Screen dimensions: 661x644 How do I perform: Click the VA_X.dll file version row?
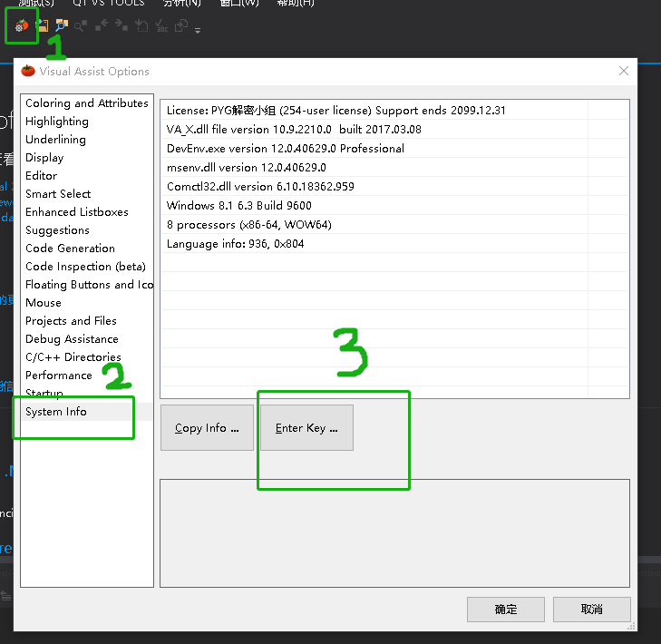click(394, 130)
